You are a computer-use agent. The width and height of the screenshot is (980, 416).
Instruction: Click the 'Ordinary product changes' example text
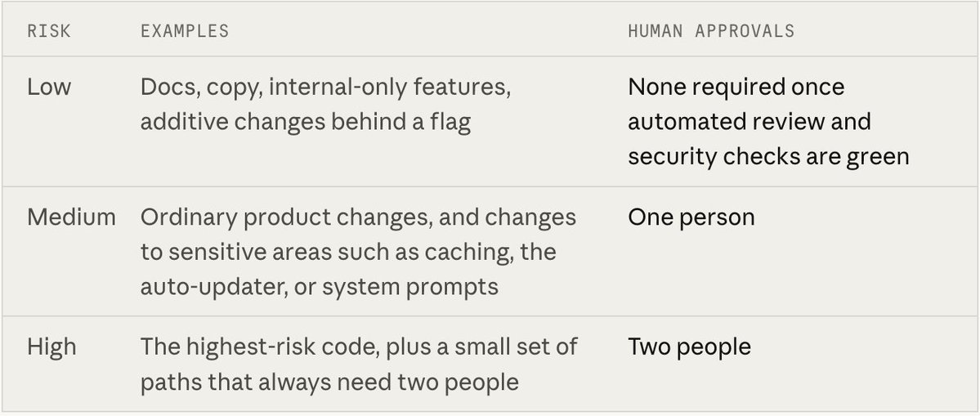(x=286, y=217)
